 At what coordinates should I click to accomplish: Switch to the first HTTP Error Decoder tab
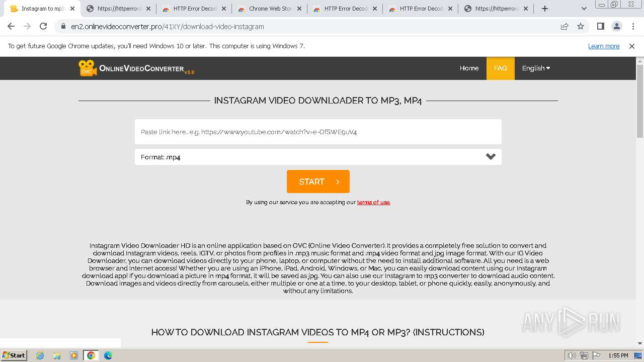194,9
